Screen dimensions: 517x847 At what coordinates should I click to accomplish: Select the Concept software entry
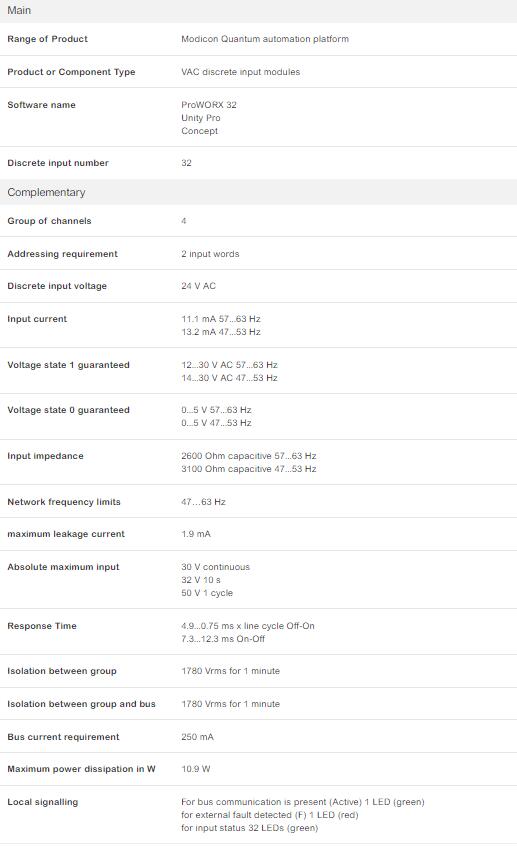(199, 131)
